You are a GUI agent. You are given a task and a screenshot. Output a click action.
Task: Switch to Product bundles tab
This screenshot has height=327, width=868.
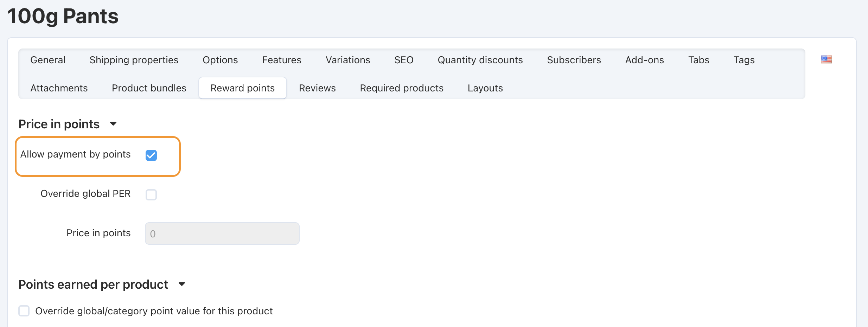point(149,88)
